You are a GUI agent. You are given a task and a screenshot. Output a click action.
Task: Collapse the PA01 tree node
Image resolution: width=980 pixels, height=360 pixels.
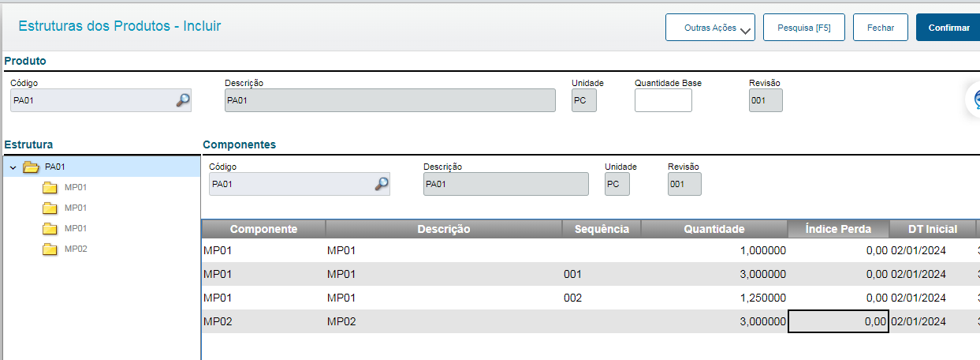[x=13, y=167]
